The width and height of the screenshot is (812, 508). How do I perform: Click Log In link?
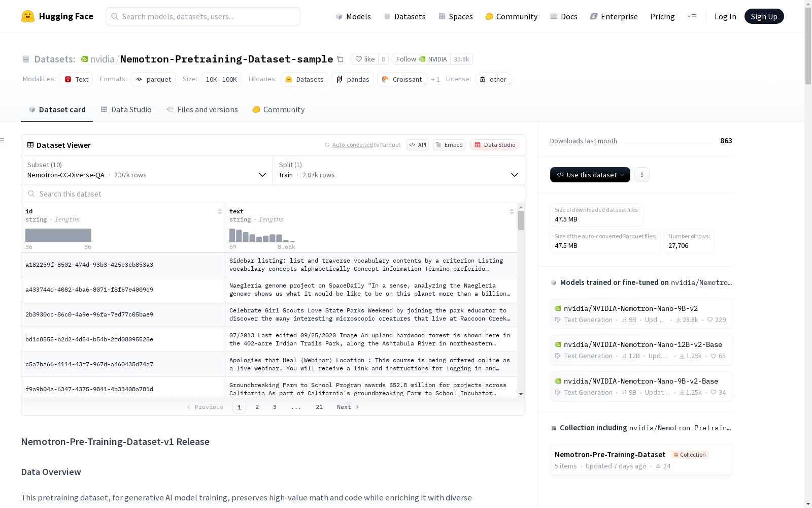[725, 16]
